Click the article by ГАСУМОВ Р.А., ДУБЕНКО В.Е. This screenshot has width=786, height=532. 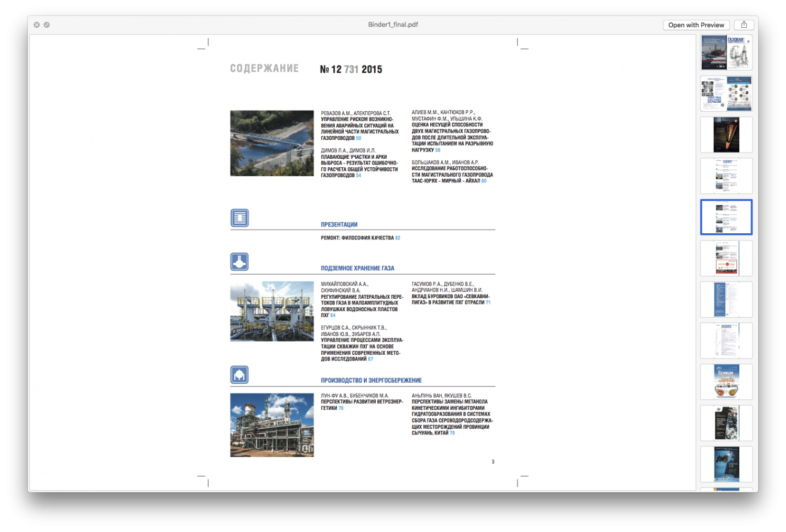[x=451, y=293]
